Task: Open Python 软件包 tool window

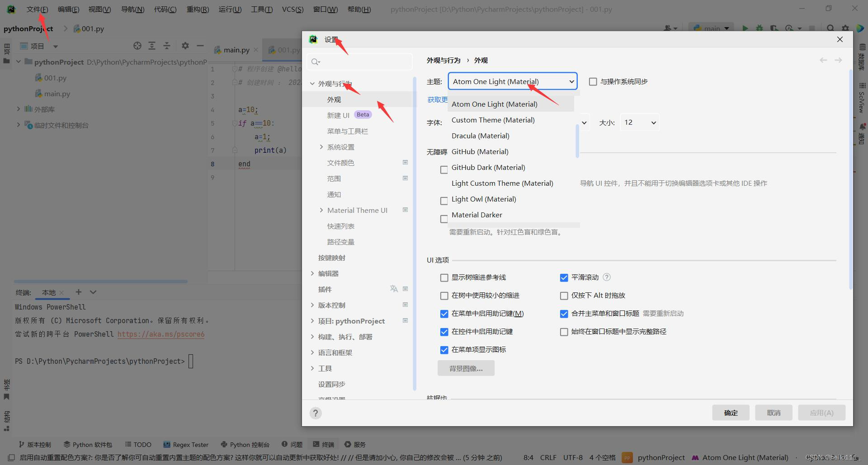Action: (x=88, y=445)
